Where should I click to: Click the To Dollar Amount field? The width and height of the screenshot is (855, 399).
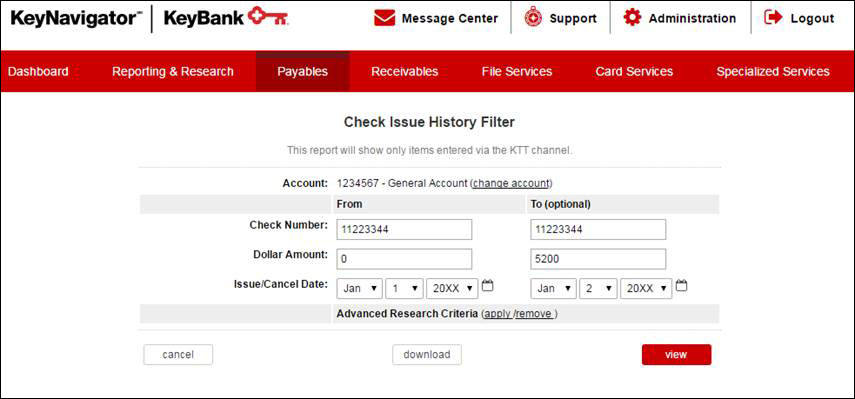pyautogui.click(x=598, y=259)
